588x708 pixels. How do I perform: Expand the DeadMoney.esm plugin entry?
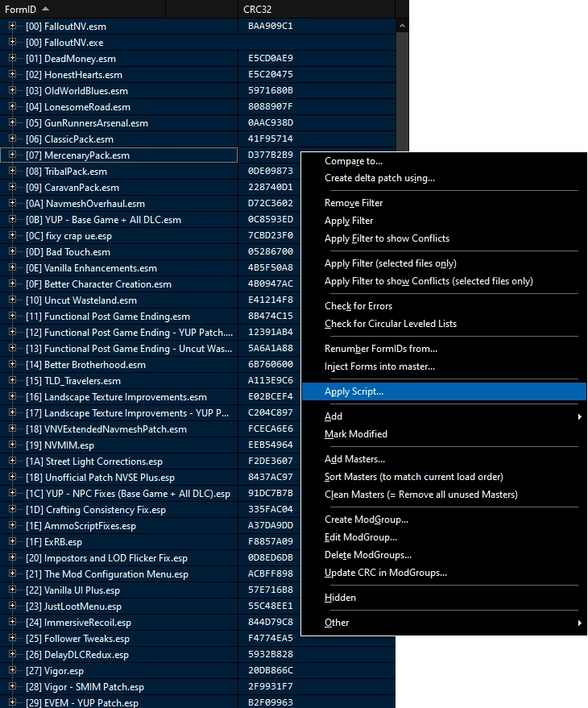click(12, 58)
